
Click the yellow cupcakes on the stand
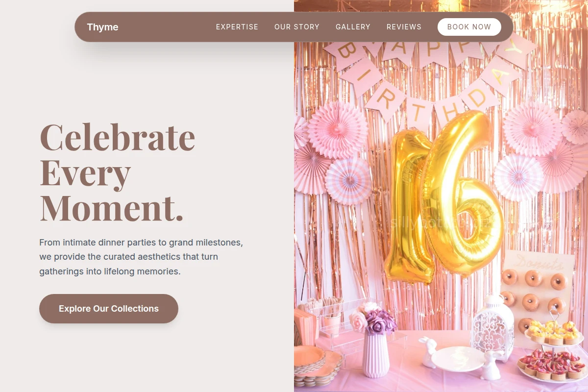(554, 333)
